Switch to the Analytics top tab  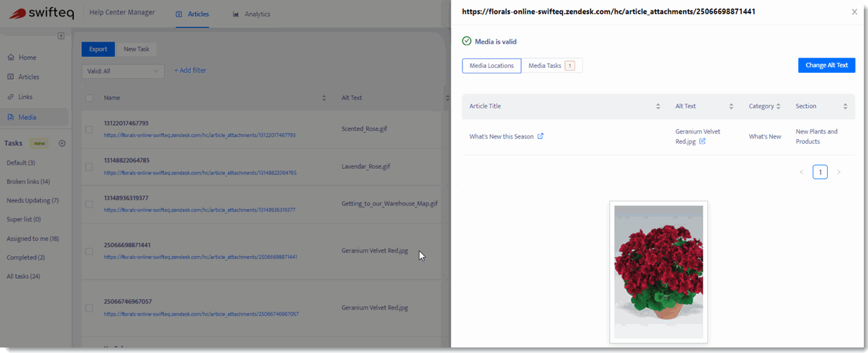tap(251, 14)
